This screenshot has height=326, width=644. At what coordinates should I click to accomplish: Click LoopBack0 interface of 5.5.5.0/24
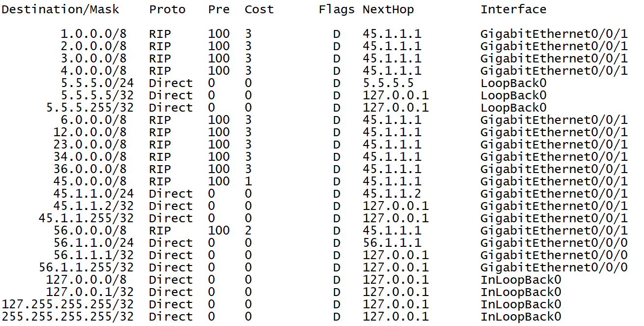[513, 83]
